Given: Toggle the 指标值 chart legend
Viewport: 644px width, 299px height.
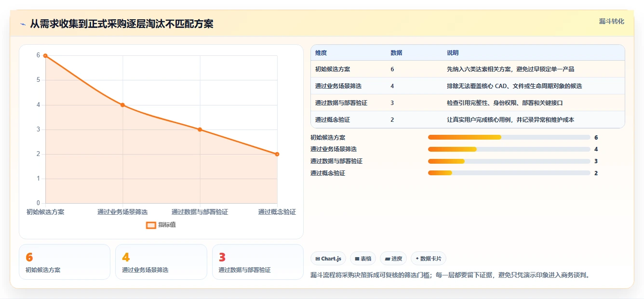Looking at the screenshot, I should tap(161, 225).
